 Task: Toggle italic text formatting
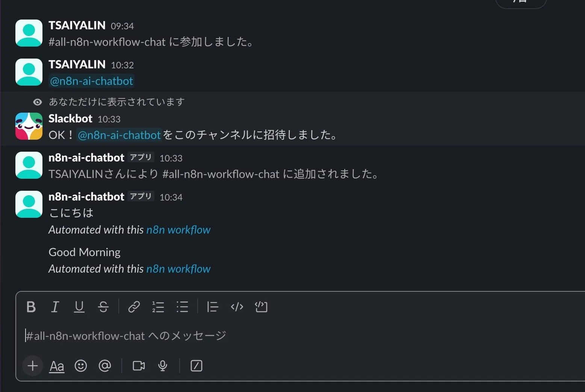[x=55, y=307]
